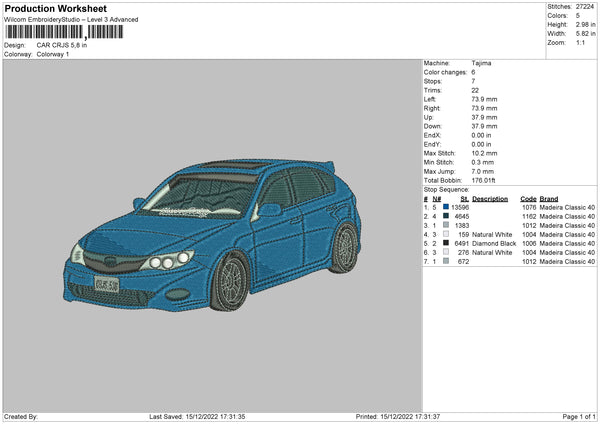Click the Zoom value '1:1'
This screenshot has height=424, width=600.
(x=580, y=42)
